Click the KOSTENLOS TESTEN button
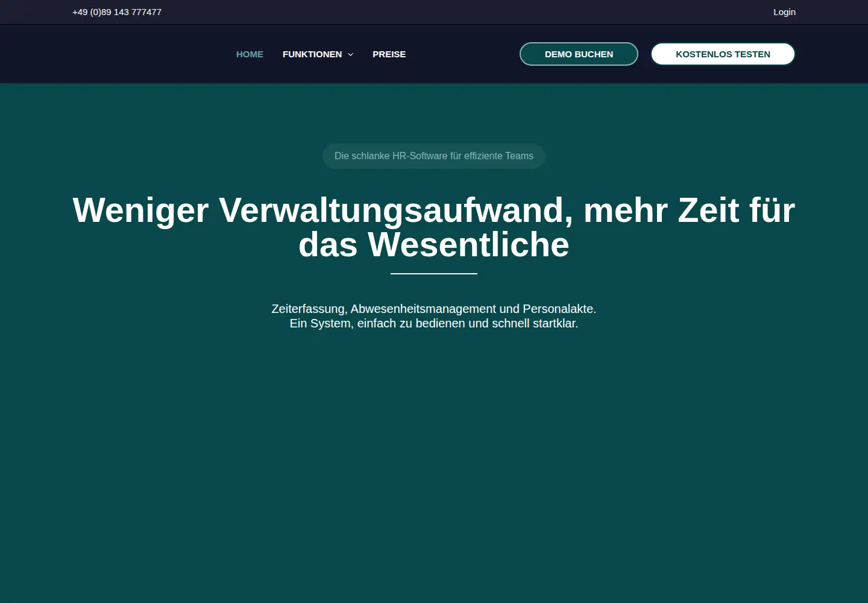868x603 pixels. tap(723, 54)
